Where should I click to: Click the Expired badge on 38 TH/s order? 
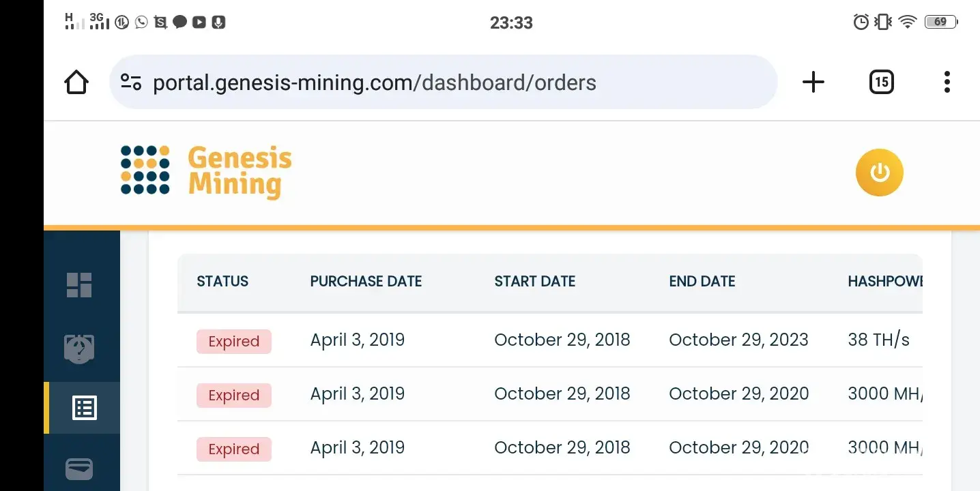[234, 342]
